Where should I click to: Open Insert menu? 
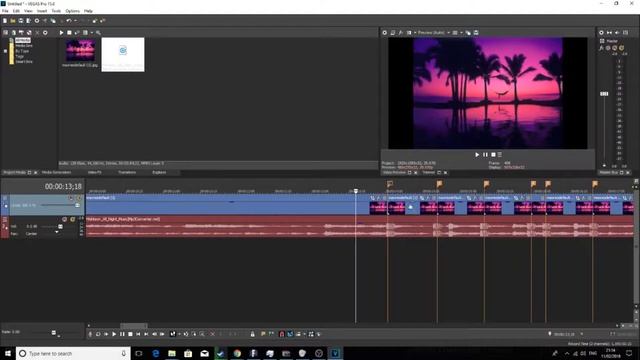42,11
